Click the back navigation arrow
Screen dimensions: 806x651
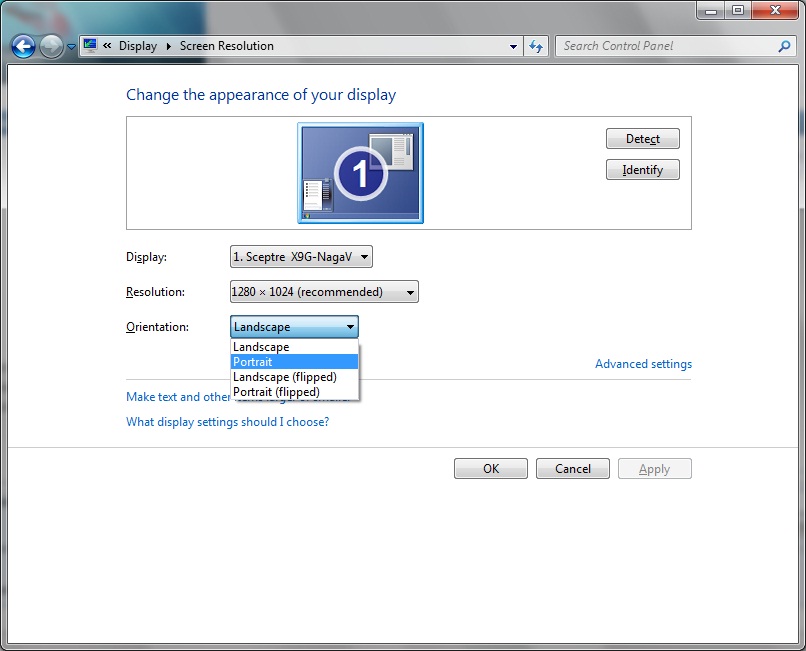22,46
